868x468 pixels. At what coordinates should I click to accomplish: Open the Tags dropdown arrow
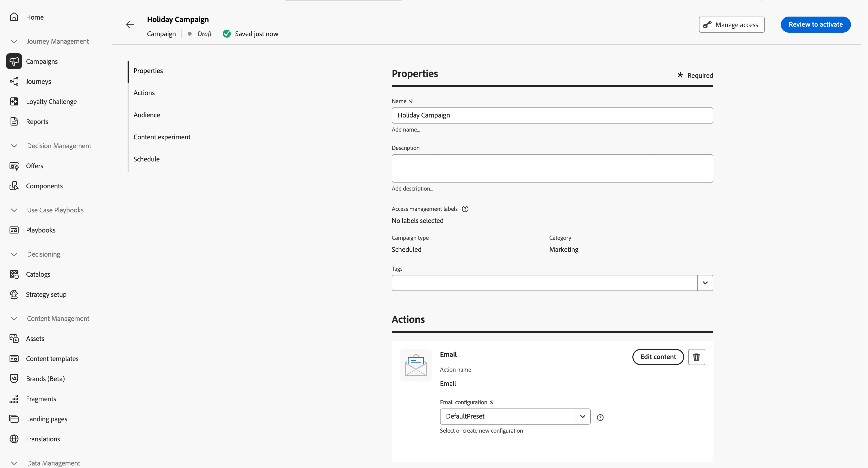click(705, 283)
